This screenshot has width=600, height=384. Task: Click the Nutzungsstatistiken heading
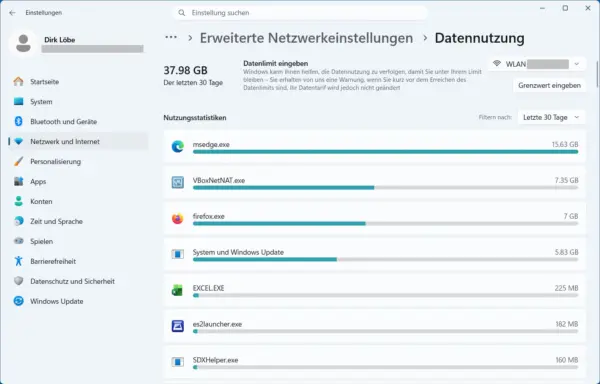click(x=195, y=117)
